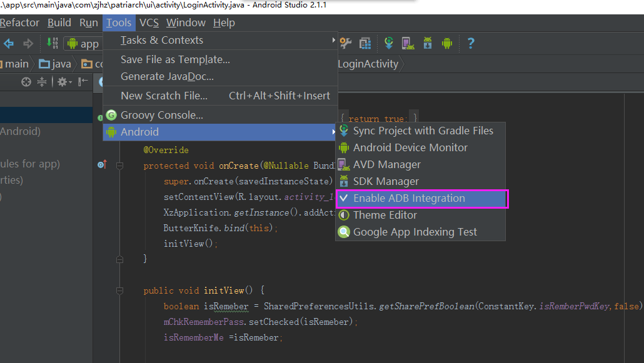
Task: Open SDK Manager from the toolbar icon
Action: pyautogui.click(x=428, y=42)
